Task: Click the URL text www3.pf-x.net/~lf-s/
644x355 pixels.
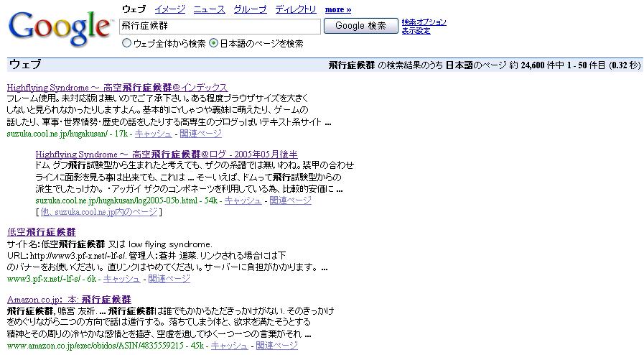Action: point(44,279)
